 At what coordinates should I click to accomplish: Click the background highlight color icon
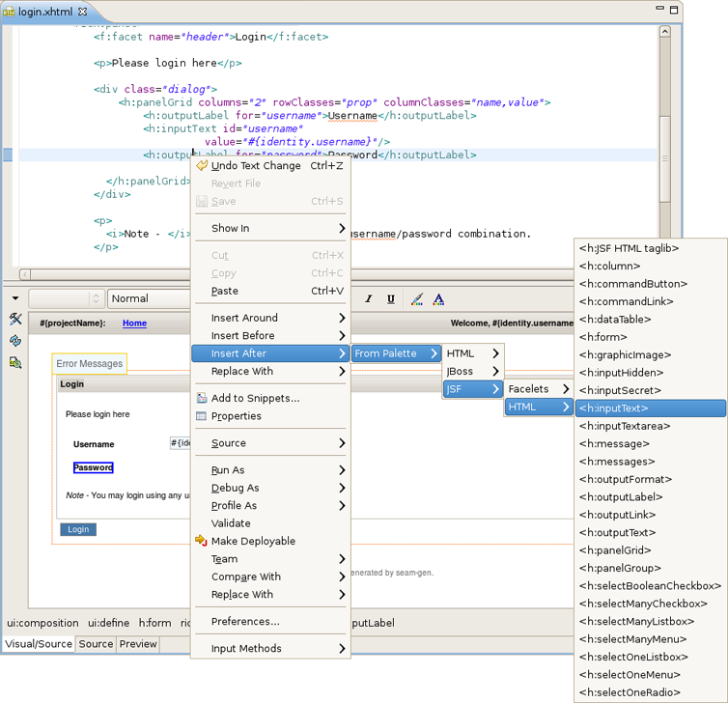417,299
